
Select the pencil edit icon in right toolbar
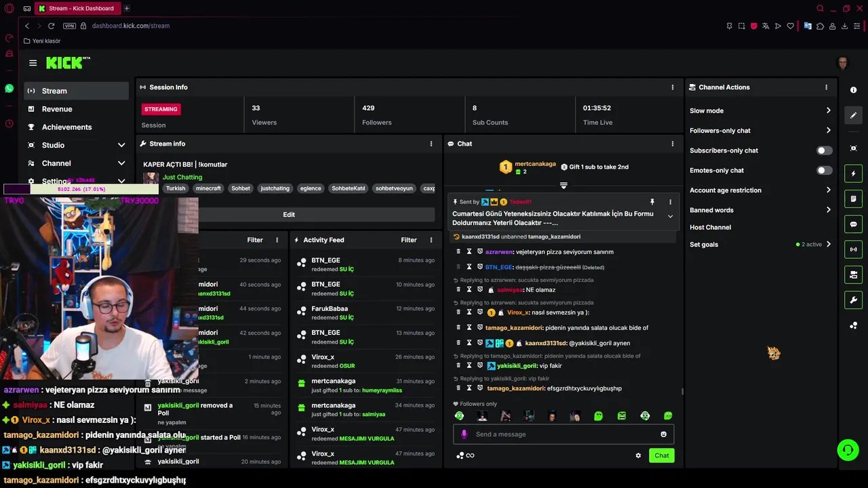click(853, 115)
